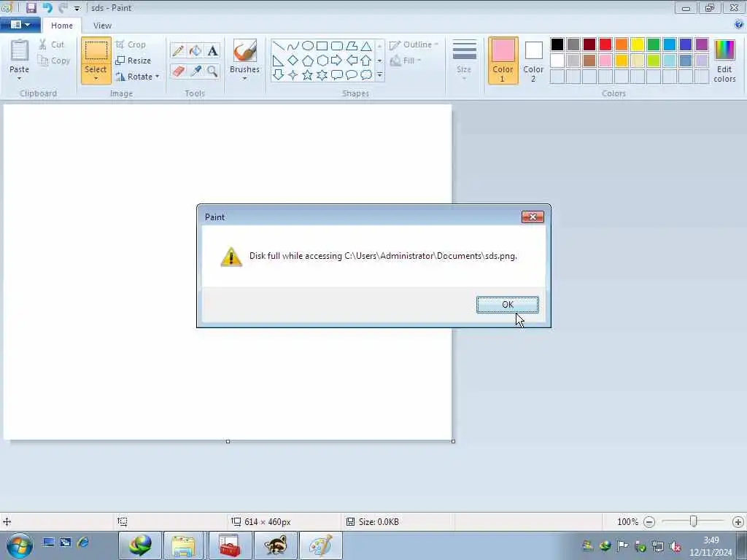Choose the Hexagon shape
Image resolution: width=747 pixels, height=560 pixels.
point(322,61)
